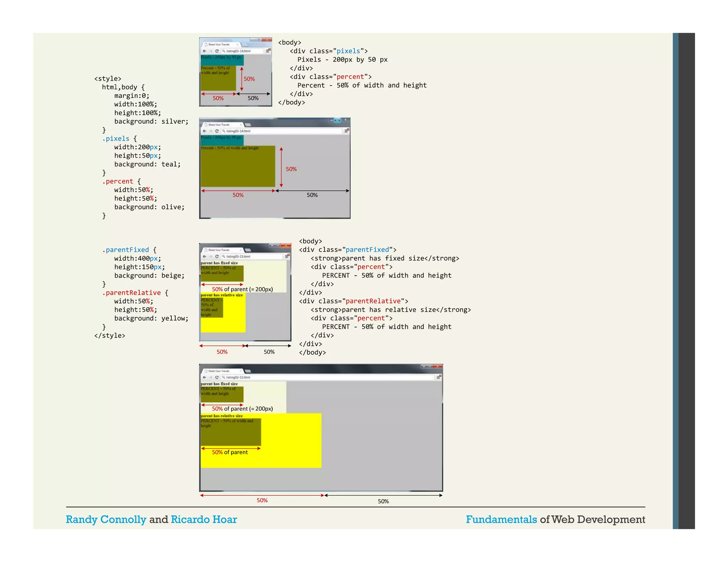The width and height of the screenshot is (728, 562).
Task: Click the '</style>' closing tag
Action: click(109, 336)
